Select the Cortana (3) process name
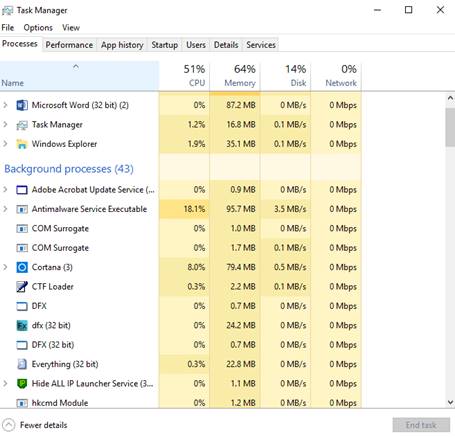The image size is (455, 437). coord(52,267)
